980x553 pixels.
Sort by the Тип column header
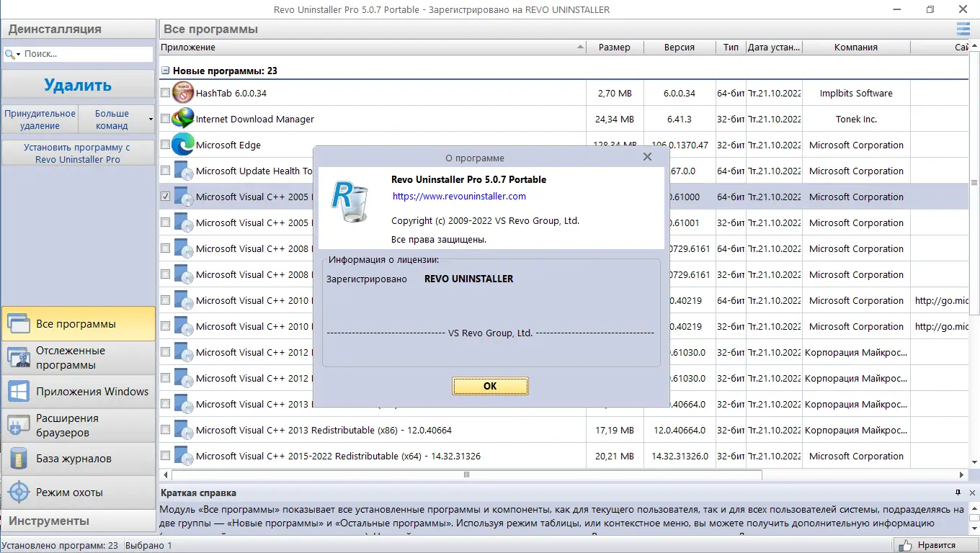731,47
